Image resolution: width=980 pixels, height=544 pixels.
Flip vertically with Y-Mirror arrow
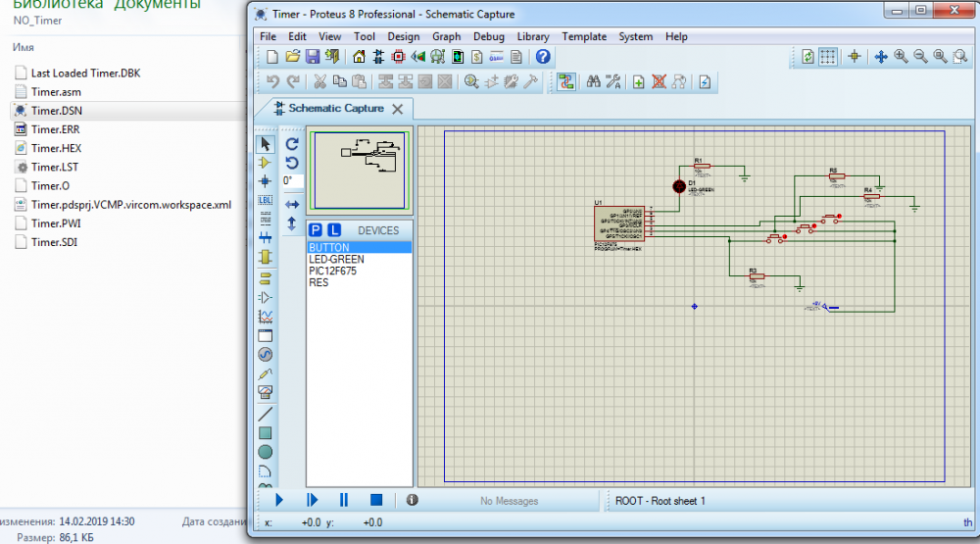coord(292,223)
